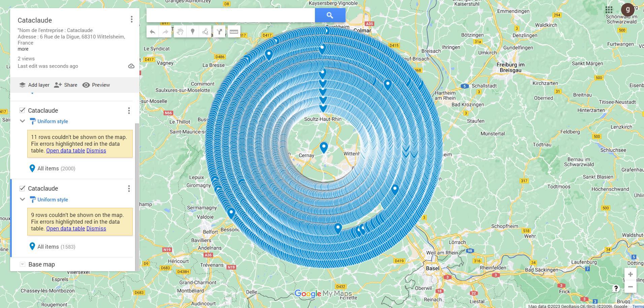Collapse the first Cataclaude layer chevron
644x308 pixels.
coord(23,121)
